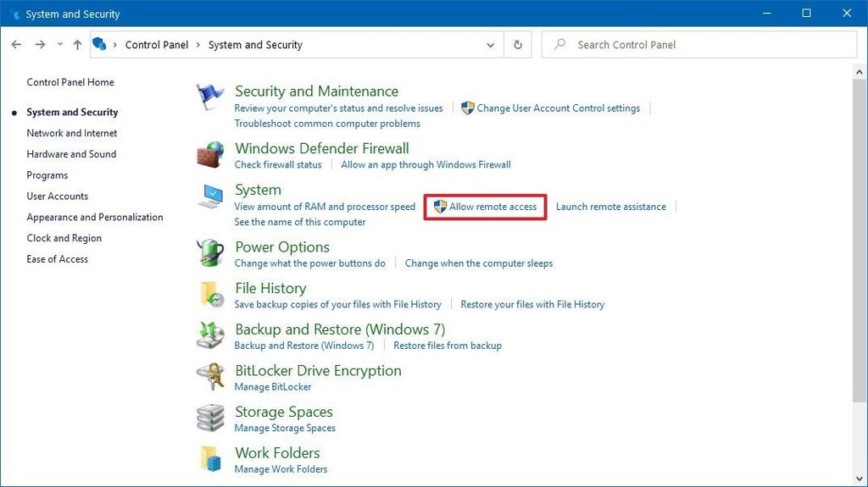Screen dimensions: 868x487
Task: Refresh the Control Panel view
Action: pos(517,45)
